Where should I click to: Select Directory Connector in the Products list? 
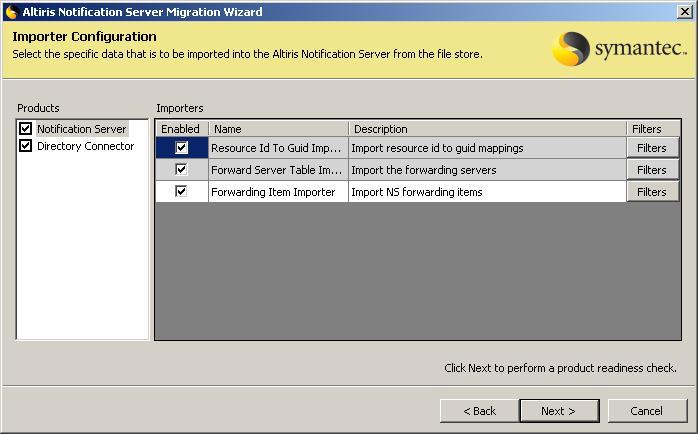[85, 146]
